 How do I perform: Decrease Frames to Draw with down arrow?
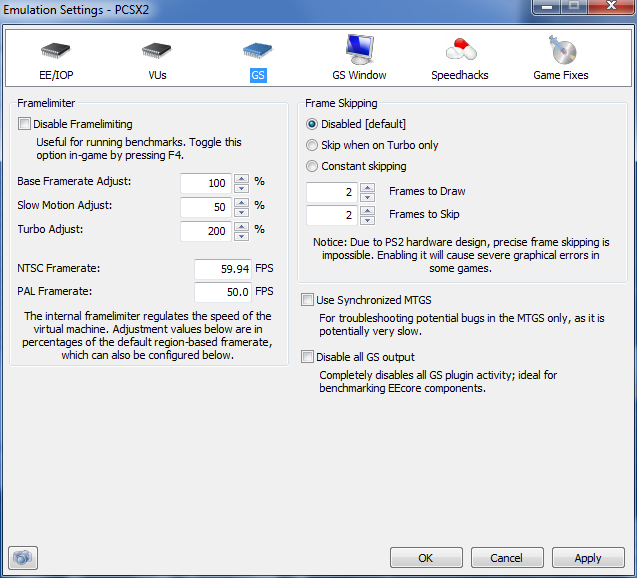click(x=367, y=197)
